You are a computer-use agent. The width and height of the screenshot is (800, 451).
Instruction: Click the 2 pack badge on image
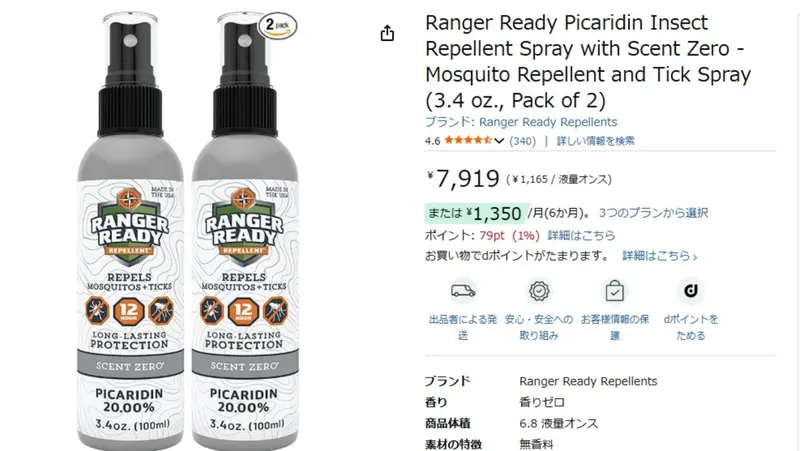[x=278, y=26]
